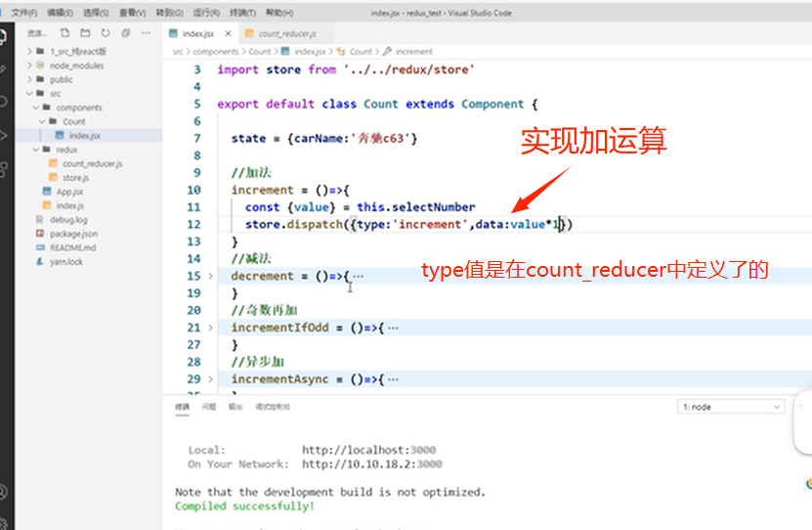Click the README.md file icon
The image size is (812, 530).
tap(40, 247)
